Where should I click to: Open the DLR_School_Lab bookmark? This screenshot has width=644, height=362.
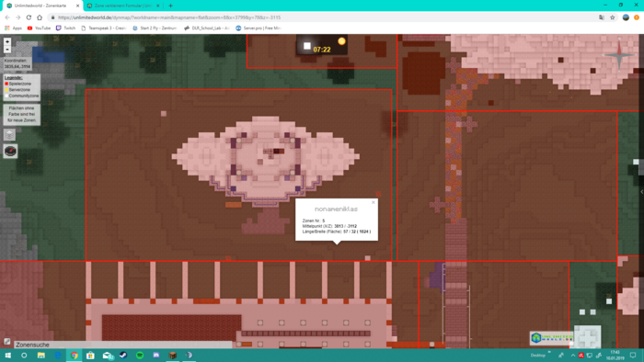(x=206, y=28)
